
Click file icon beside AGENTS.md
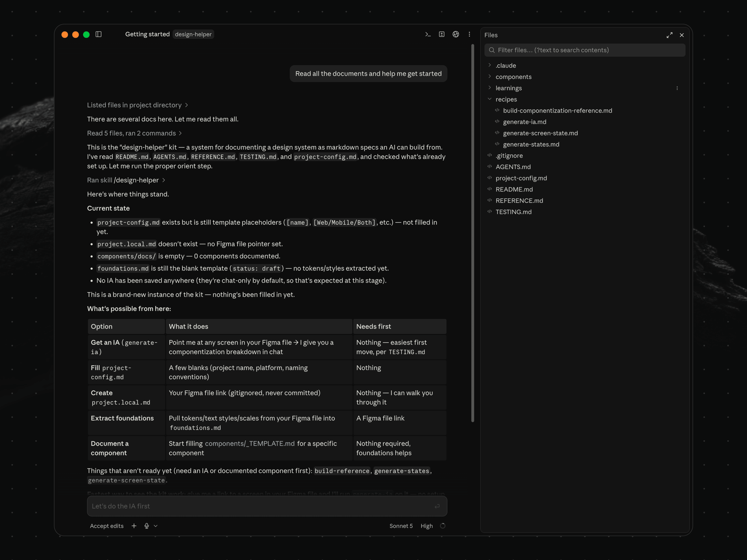click(x=490, y=166)
